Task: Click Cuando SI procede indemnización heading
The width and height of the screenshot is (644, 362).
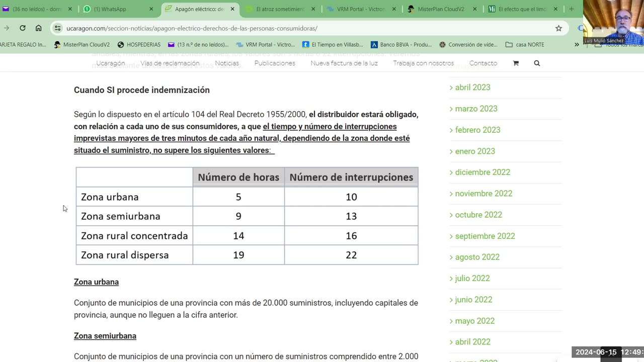Action: click(x=142, y=90)
